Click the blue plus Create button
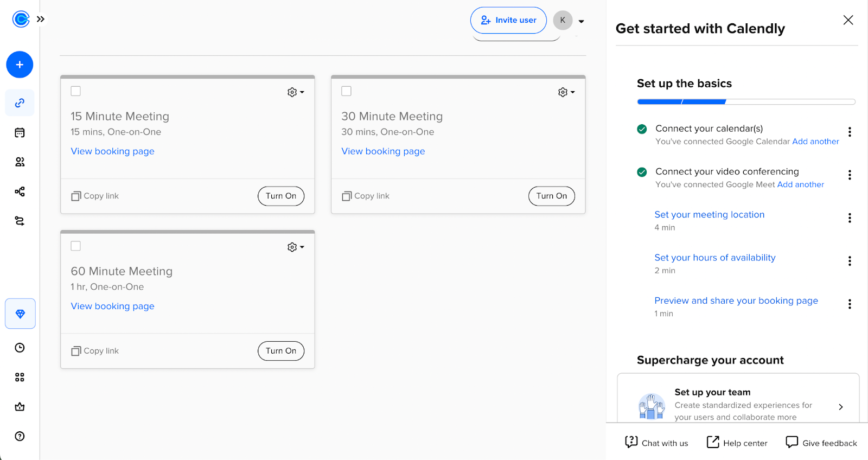The width and height of the screenshot is (868, 460). click(20, 65)
